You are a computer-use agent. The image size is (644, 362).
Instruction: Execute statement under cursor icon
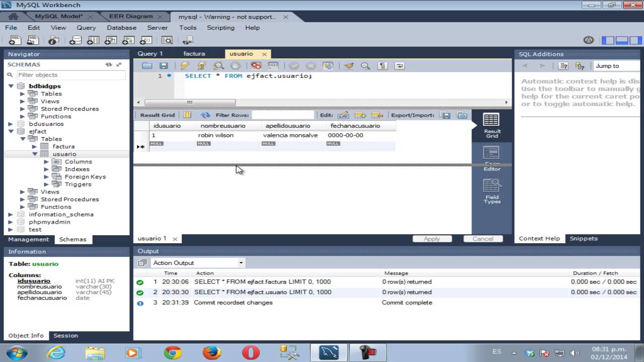coord(202,66)
